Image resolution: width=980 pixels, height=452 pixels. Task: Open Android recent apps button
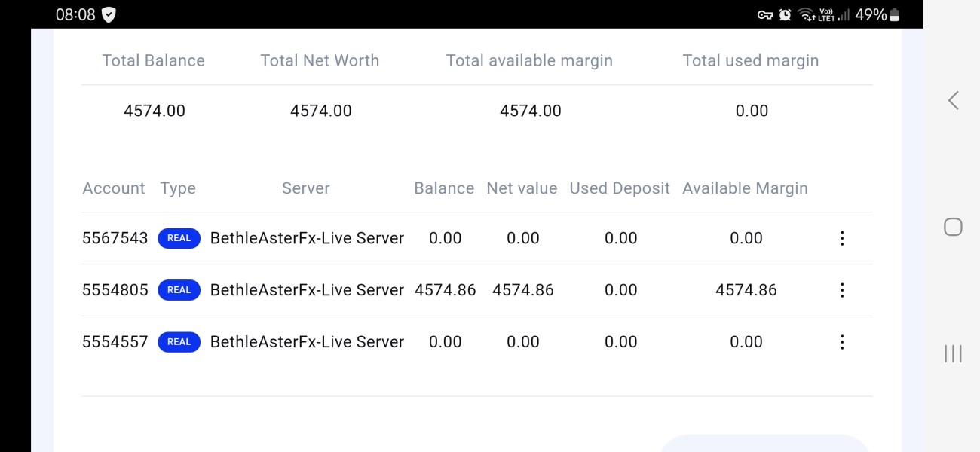(x=953, y=353)
